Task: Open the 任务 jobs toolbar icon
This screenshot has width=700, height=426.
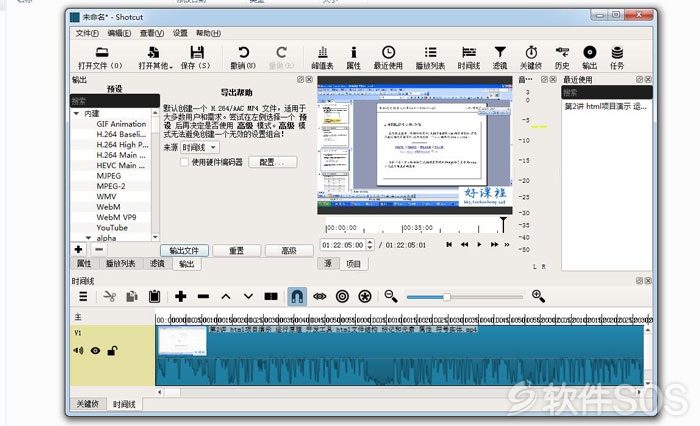Action: tap(617, 58)
